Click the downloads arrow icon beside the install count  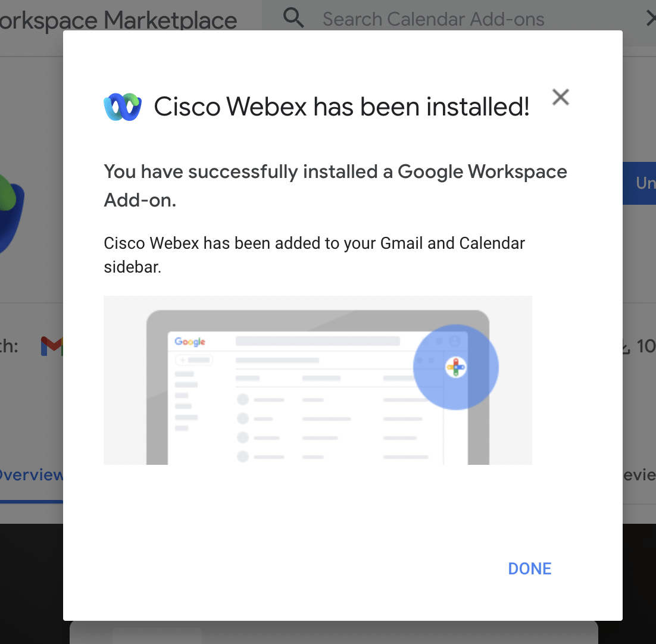tap(624, 346)
